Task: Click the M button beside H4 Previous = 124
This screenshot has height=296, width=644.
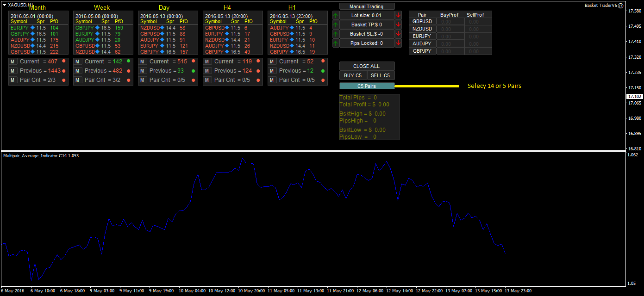Action: point(207,71)
